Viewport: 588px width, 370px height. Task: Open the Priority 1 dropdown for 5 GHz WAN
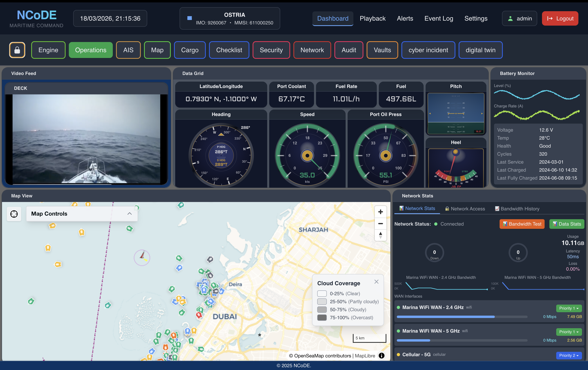pyautogui.click(x=569, y=332)
